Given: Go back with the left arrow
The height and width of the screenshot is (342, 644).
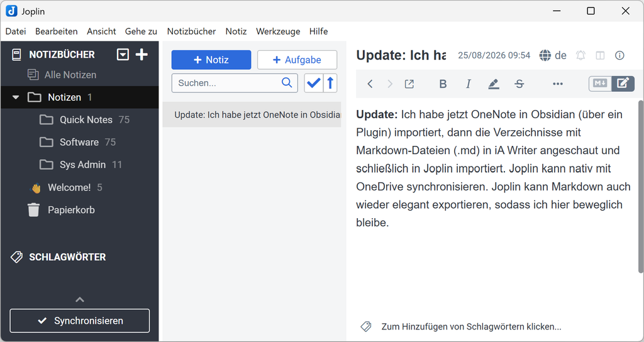Looking at the screenshot, I should [x=370, y=84].
